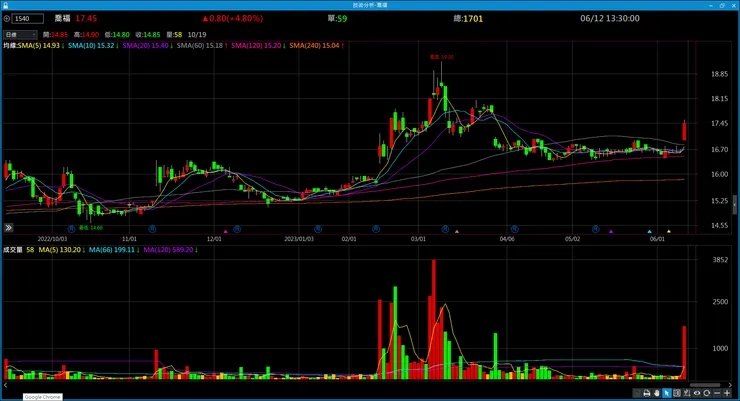Select the SMA(10) 15.32 indicator label
Viewport: 740px width, 401px height.
93,45
